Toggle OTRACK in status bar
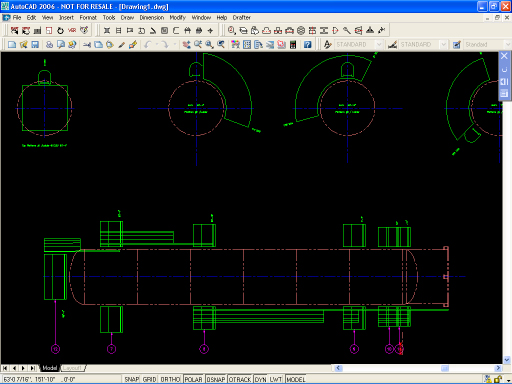This screenshot has height=384, width=512. [240, 379]
